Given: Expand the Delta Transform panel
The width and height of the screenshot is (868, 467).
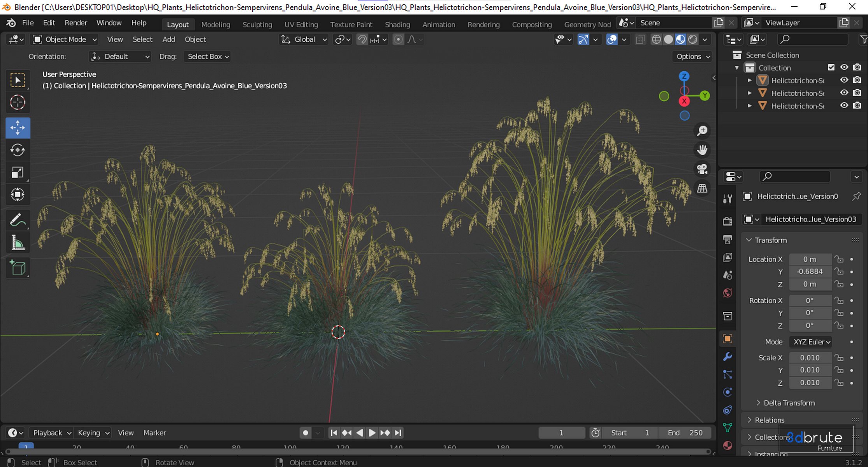Looking at the screenshot, I should (x=789, y=403).
